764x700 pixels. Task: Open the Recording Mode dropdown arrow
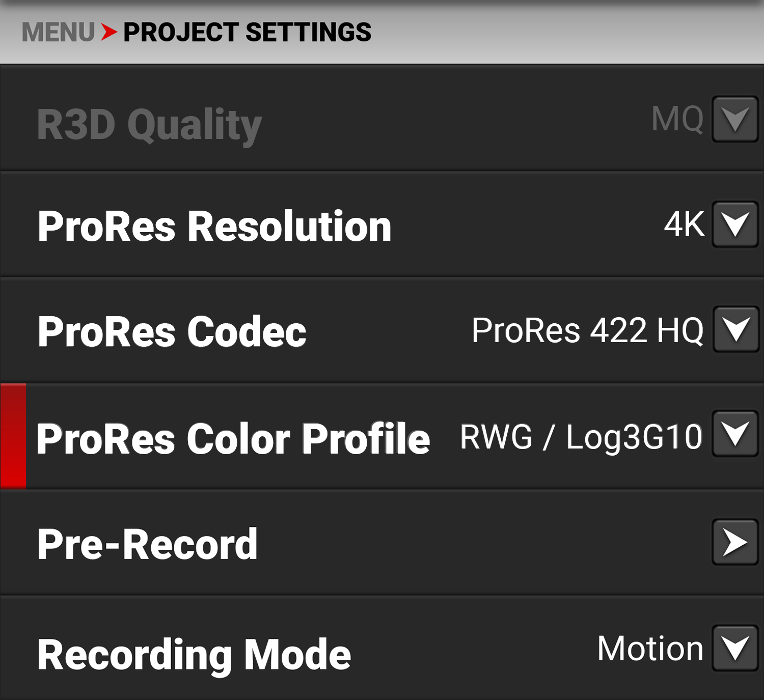pyautogui.click(x=735, y=649)
